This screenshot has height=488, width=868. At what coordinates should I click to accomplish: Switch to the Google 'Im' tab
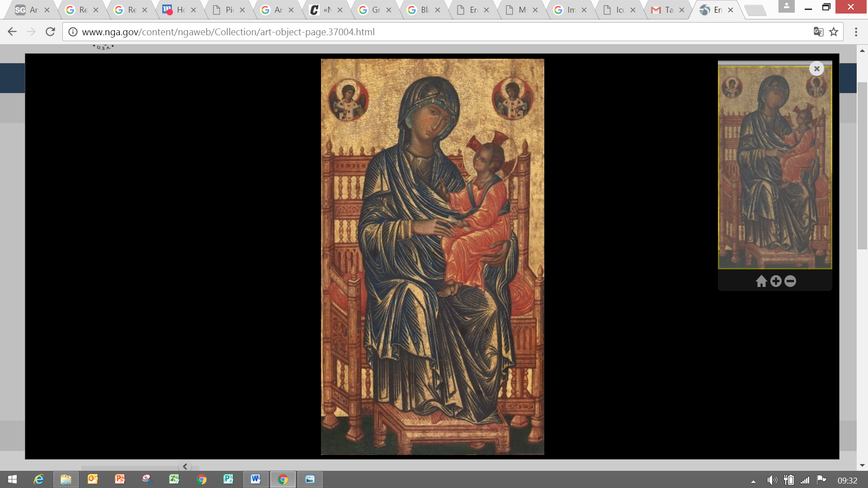pos(569,10)
